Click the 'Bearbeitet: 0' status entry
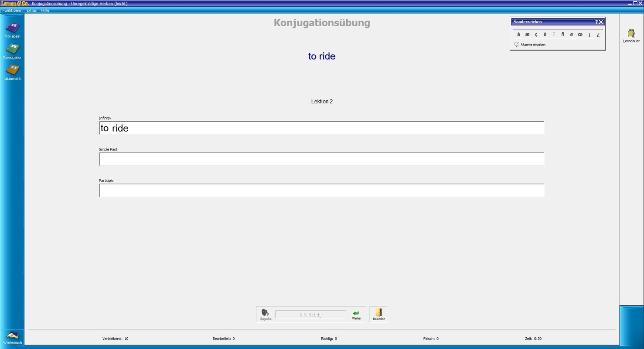Screen dimensions: 644x349 224,339
